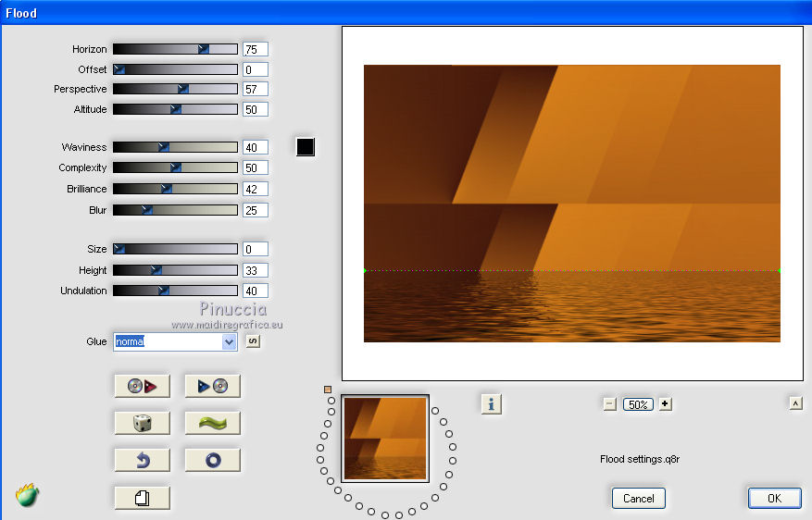The width and height of the screenshot is (812, 520).
Task: Zoom in with the plus button
Action: (666, 404)
